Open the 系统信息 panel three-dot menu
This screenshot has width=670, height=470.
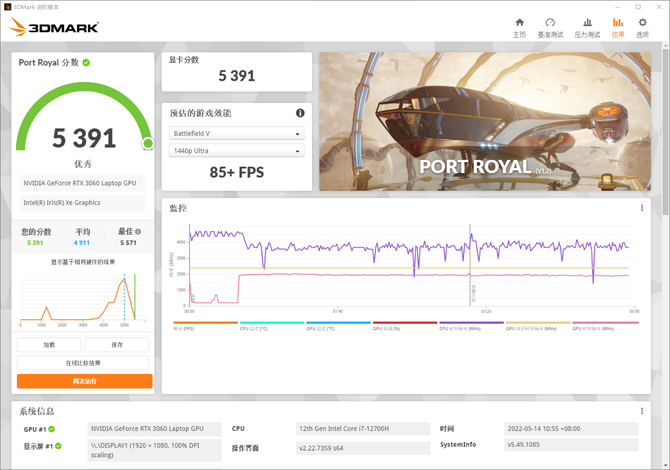pyautogui.click(x=642, y=411)
